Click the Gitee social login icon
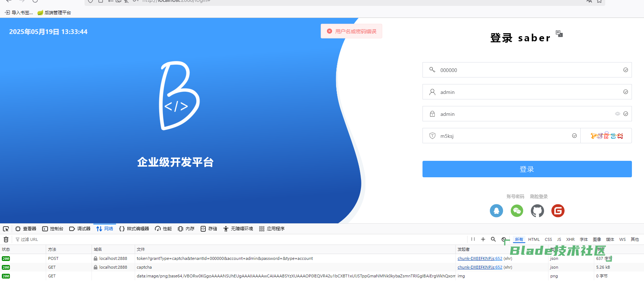This screenshot has width=644, height=284. click(x=558, y=211)
